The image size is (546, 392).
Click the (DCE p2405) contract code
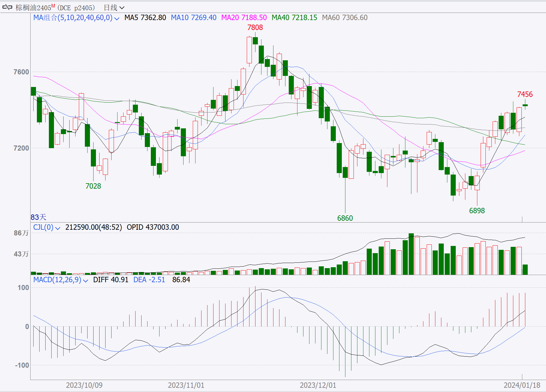(76, 7)
